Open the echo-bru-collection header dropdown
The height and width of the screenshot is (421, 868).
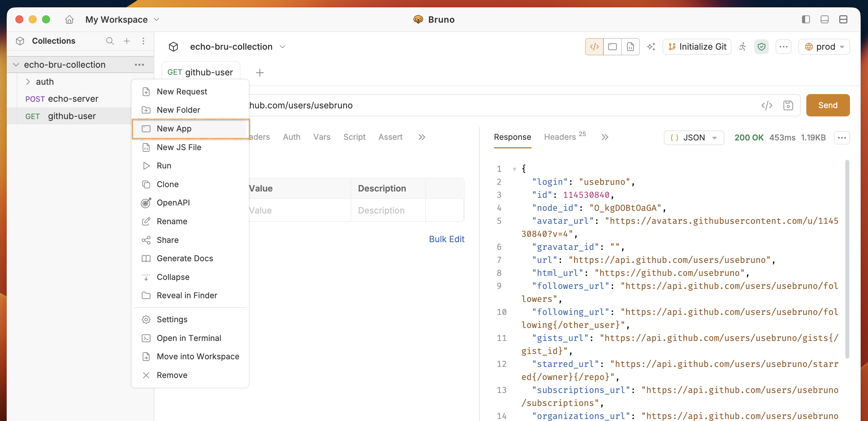pyautogui.click(x=283, y=47)
